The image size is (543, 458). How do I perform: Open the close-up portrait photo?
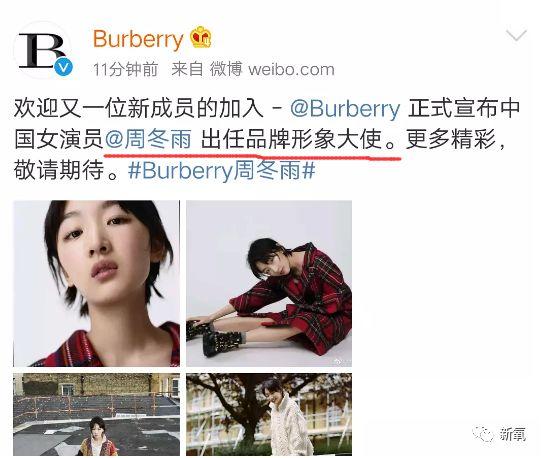[96, 283]
